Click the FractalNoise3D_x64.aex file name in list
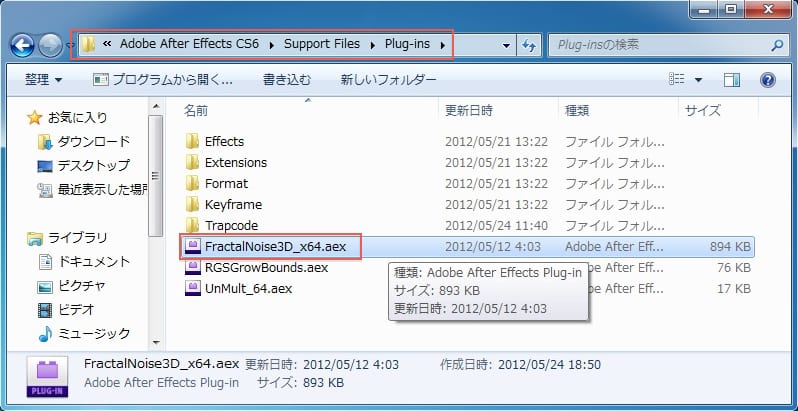 [x=275, y=247]
